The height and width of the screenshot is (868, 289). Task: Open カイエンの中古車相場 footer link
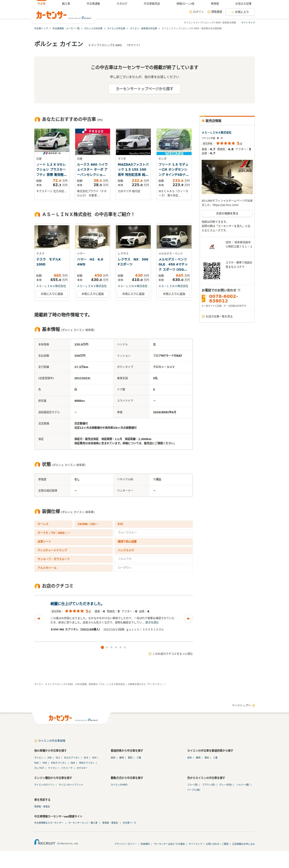point(50,741)
